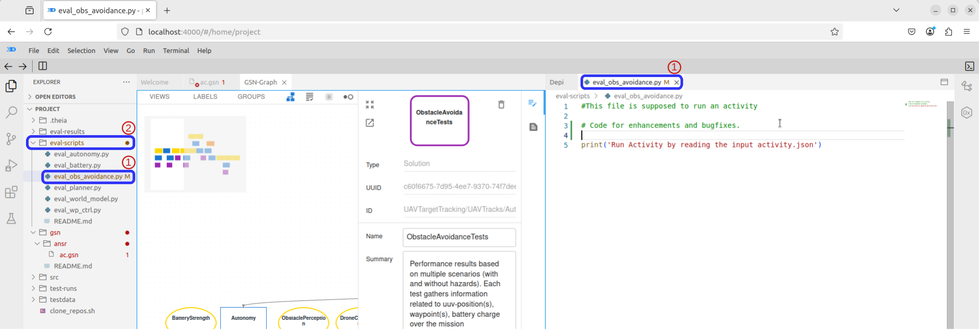The height and width of the screenshot is (330, 980).
Task: Toggle the split editor layout icon
Action: click(x=43, y=66)
